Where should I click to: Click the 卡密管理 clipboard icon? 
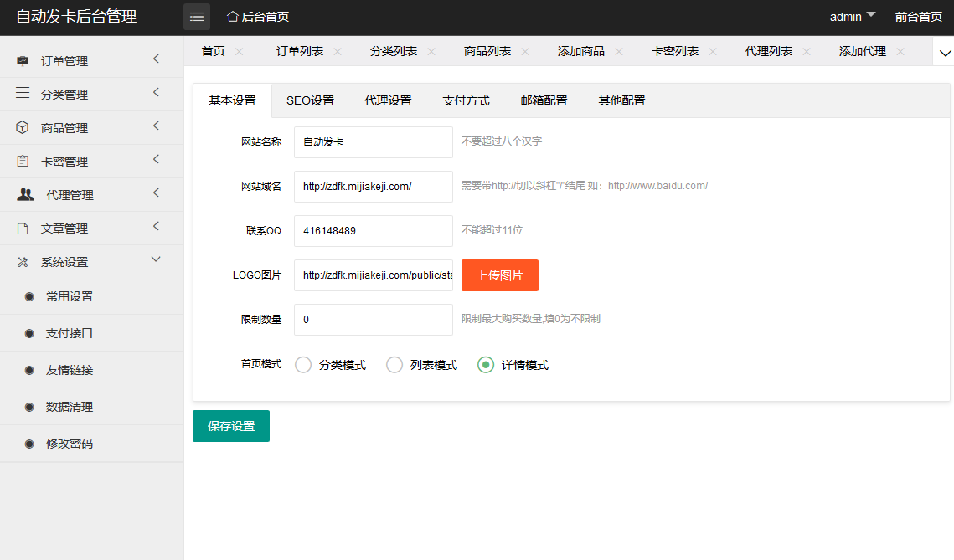pyautogui.click(x=23, y=161)
